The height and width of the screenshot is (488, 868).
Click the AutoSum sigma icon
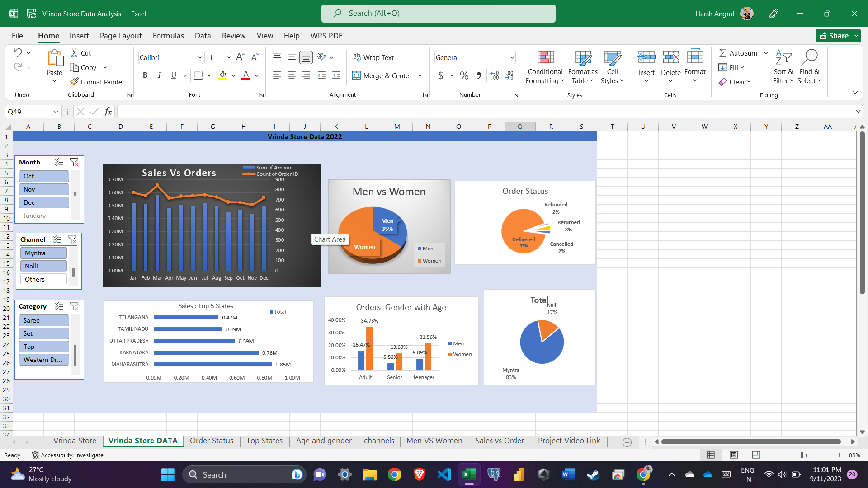tap(723, 53)
